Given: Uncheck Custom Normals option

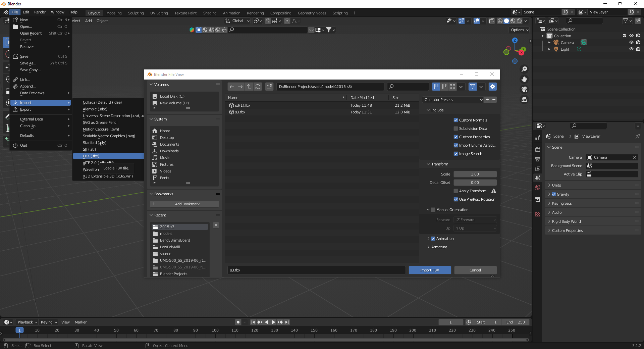Looking at the screenshot, I should click(456, 120).
